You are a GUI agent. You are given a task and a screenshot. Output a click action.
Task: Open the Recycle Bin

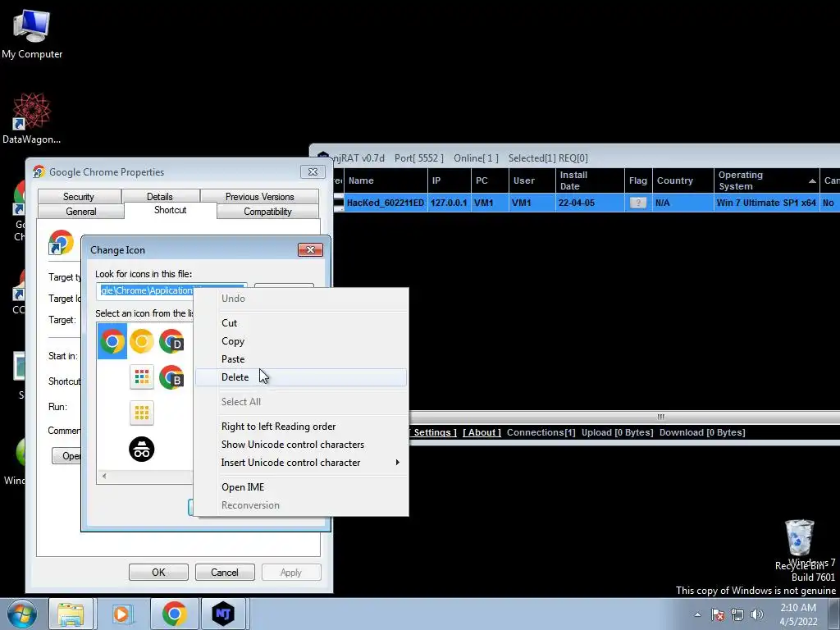click(x=799, y=545)
